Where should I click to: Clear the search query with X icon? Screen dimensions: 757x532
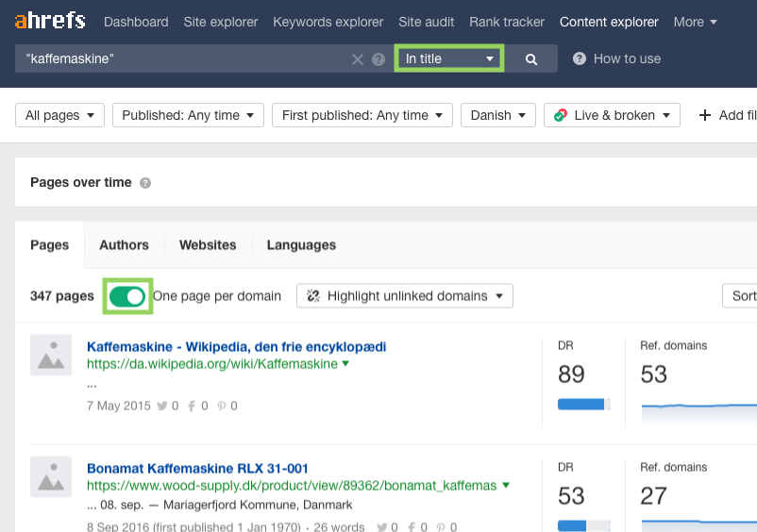pos(357,59)
